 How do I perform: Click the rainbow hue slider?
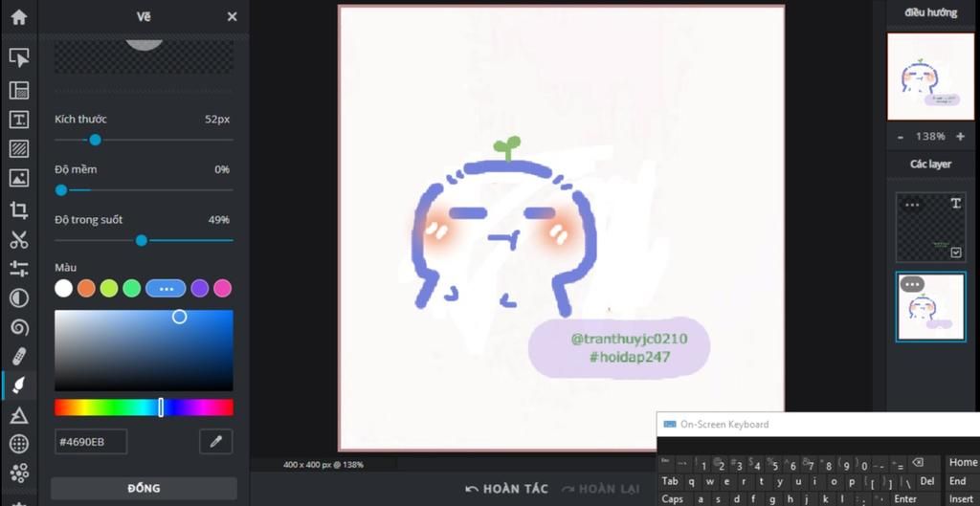click(x=144, y=407)
